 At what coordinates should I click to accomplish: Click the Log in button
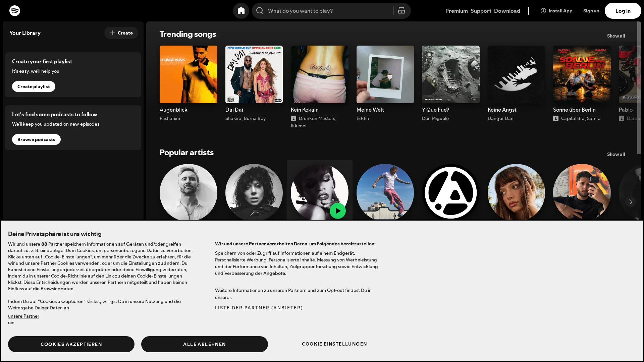tap(623, 11)
